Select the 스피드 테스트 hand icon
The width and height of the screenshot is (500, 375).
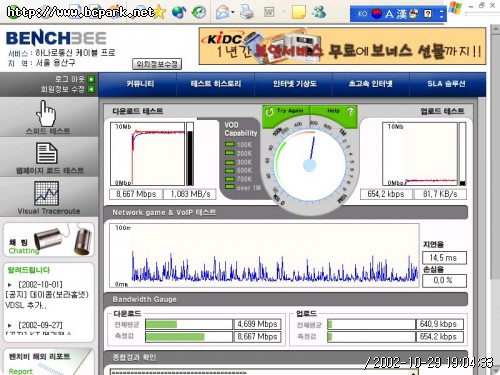(x=46, y=113)
